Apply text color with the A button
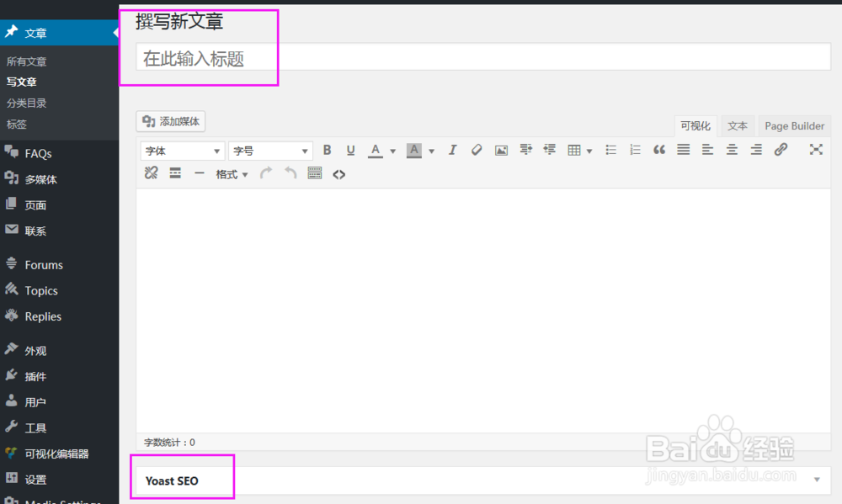Screen dimensions: 842x504 (x=376, y=151)
